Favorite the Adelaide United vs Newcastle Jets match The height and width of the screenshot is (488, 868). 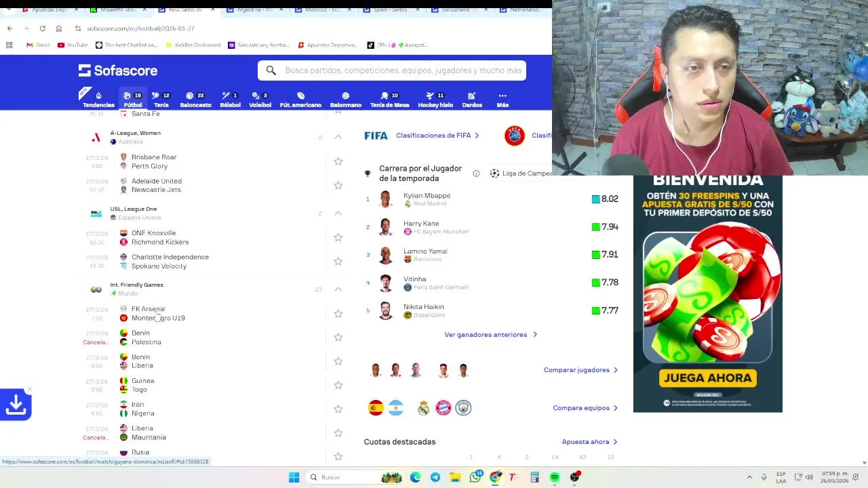click(338, 185)
